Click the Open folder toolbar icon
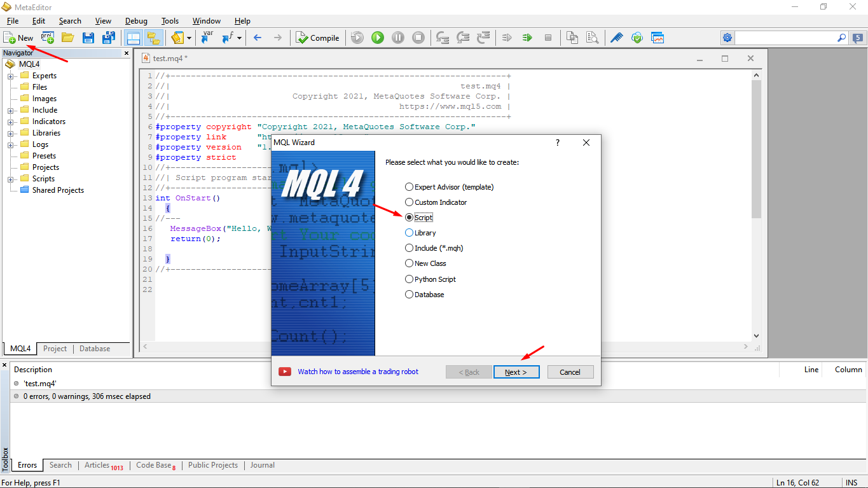The image size is (868, 488). coord(67,38)
